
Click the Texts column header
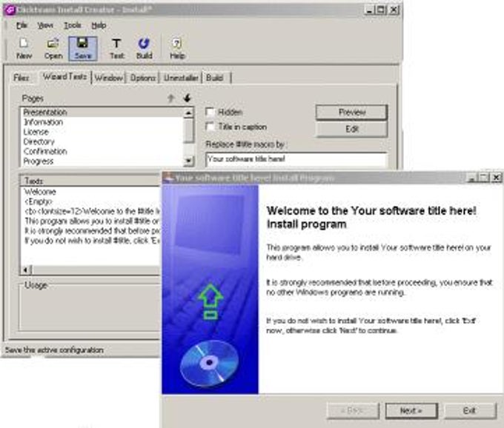tap(91, 181)
